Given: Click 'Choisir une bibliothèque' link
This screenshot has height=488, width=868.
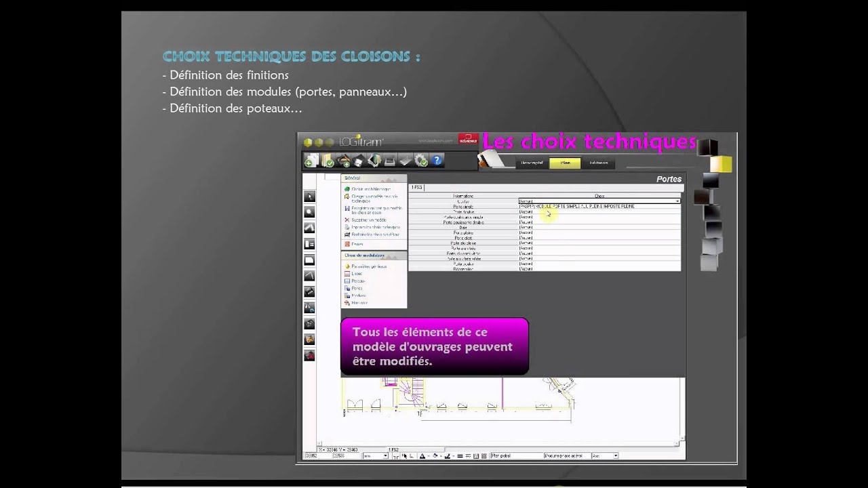Looking at the screenshot, I should point(371,189).
